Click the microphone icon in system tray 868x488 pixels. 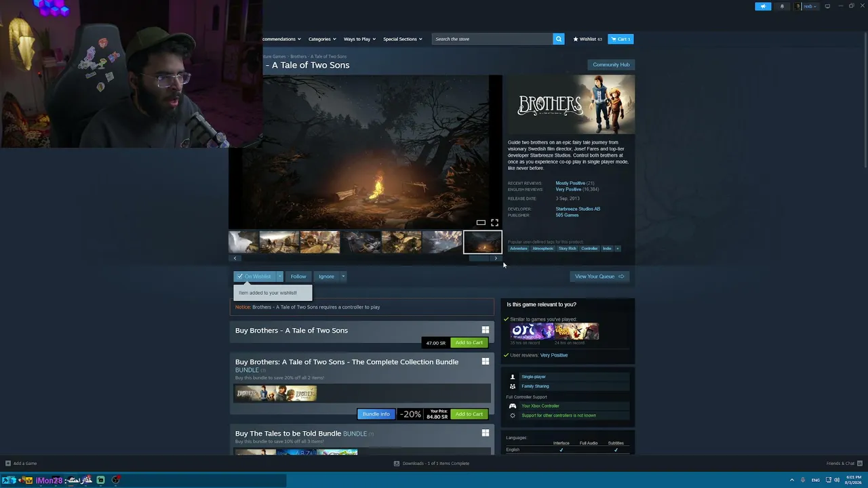pos(804,480)
